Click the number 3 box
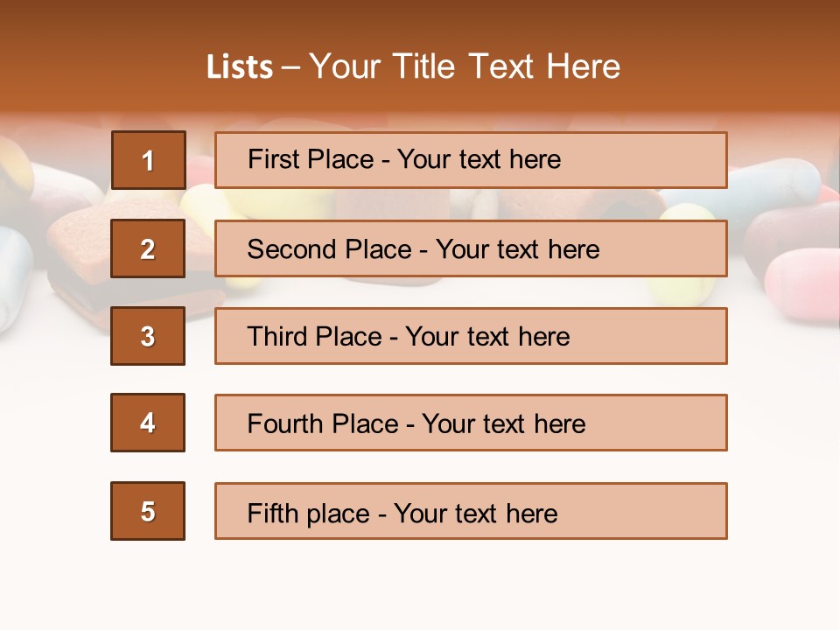 [148, 336]
